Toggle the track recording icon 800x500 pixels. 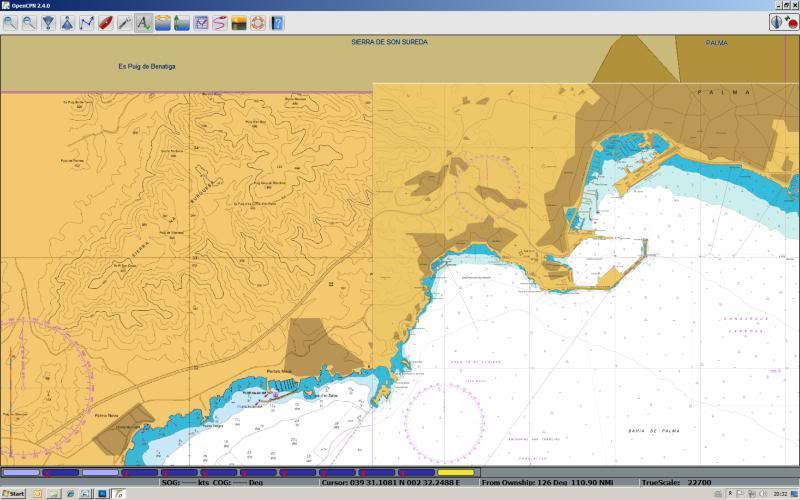(x=220, y=22)
